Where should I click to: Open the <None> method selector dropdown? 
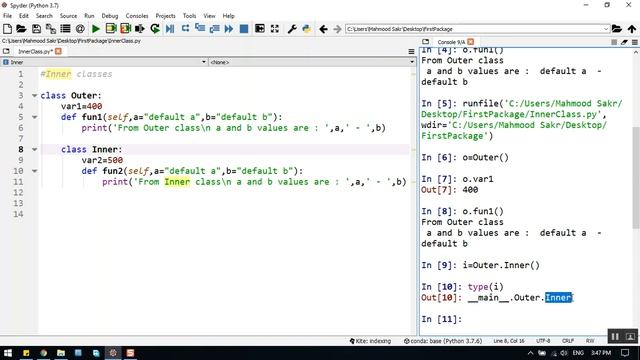[x=312, y=62]
